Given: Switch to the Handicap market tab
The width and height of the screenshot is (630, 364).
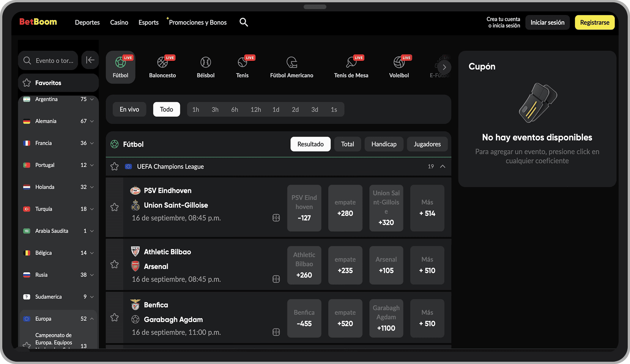Looking at the screenshot, I should pyautogui.click(x=384, y=144).
